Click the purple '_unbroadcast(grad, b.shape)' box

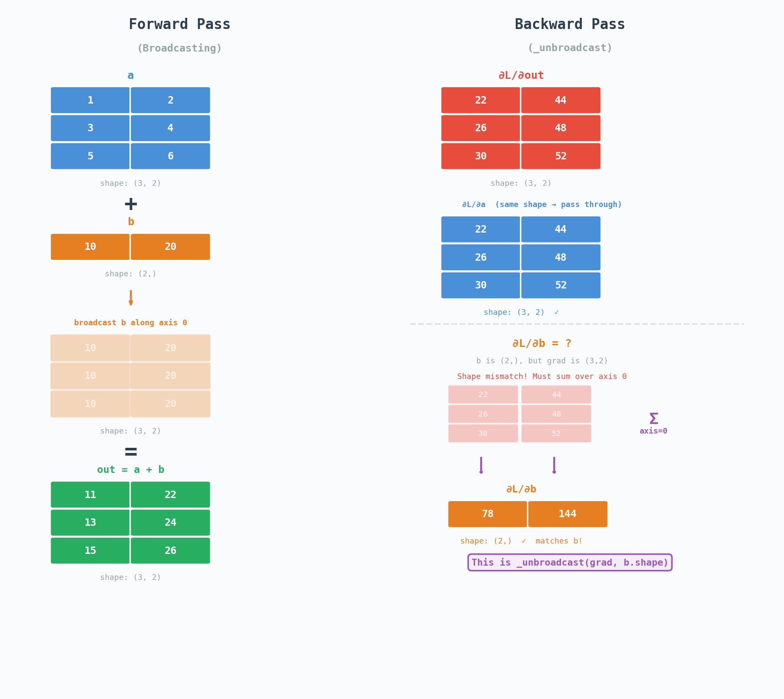tap(570, 563)
